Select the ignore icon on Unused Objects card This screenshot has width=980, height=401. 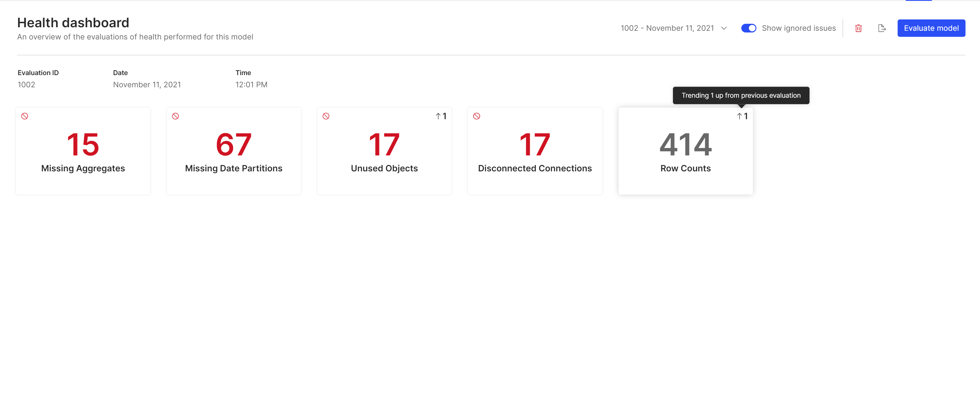[x=326, y=116]
